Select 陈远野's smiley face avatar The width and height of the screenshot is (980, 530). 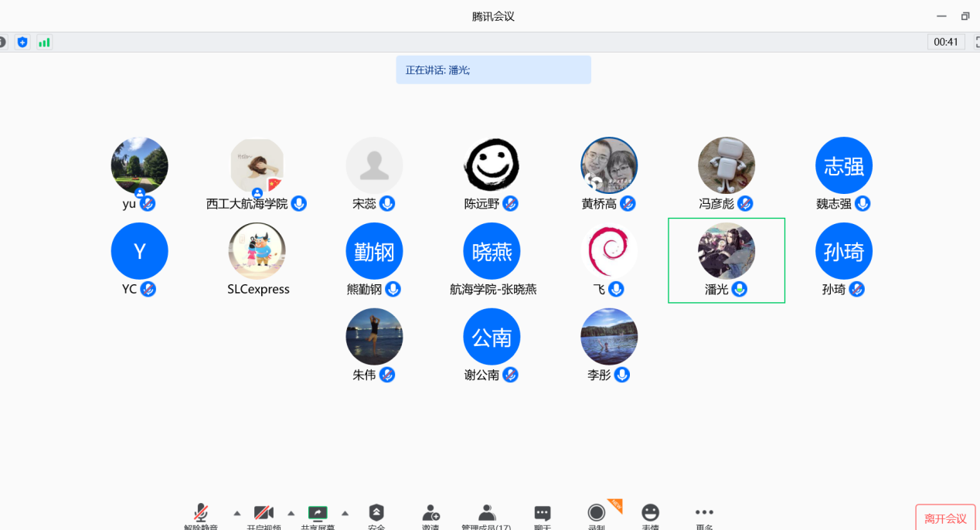pyautogui.click(x=492, y=165)
